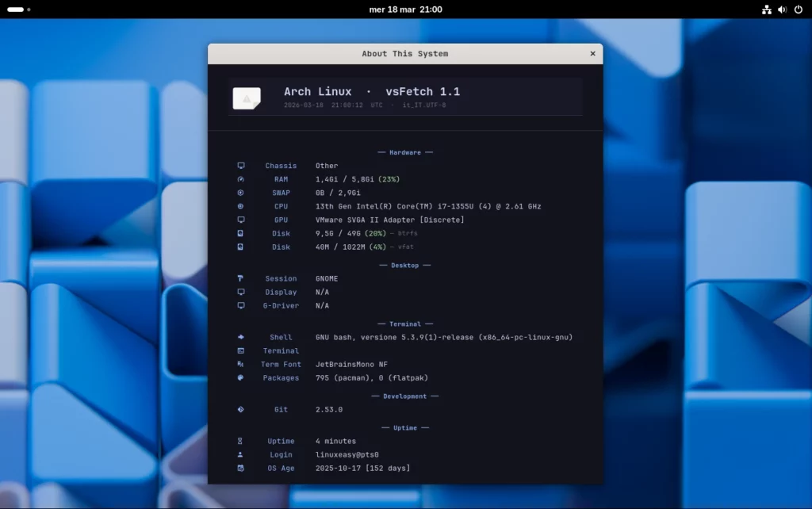Click the GPU monitor icon

[241, 220]
